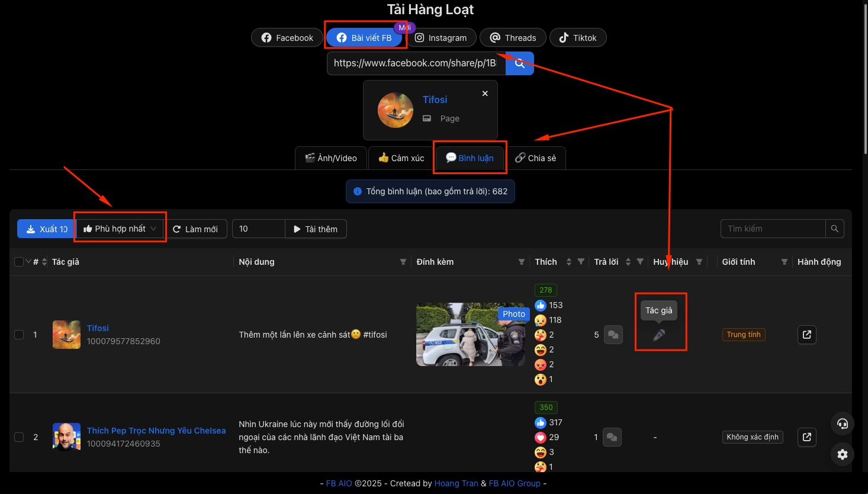This screenshot has height=494, width=868.
Task: Click the blue search magnifier button
Action: point(520,63)
